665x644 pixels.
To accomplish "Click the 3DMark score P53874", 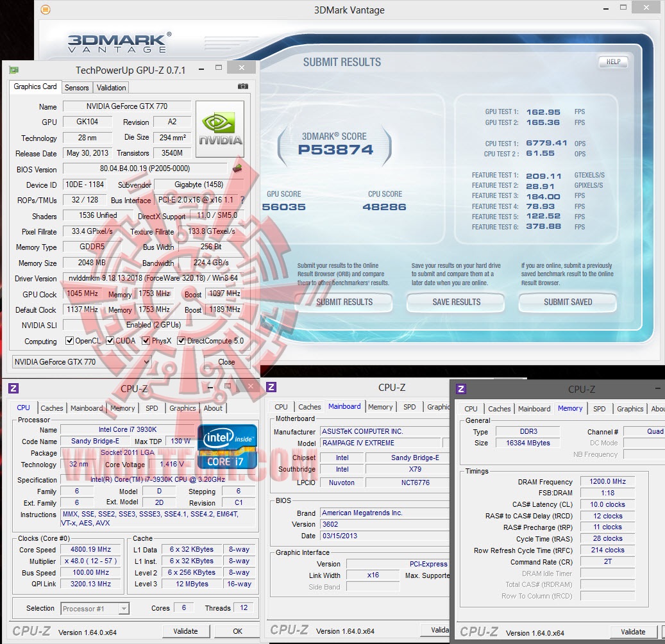I will 335,149.
